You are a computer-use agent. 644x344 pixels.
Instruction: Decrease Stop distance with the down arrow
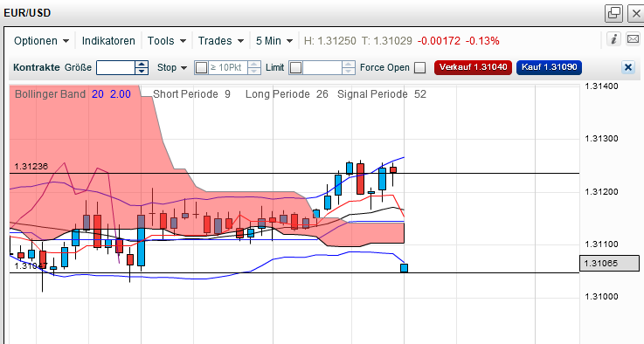(254, 71)
